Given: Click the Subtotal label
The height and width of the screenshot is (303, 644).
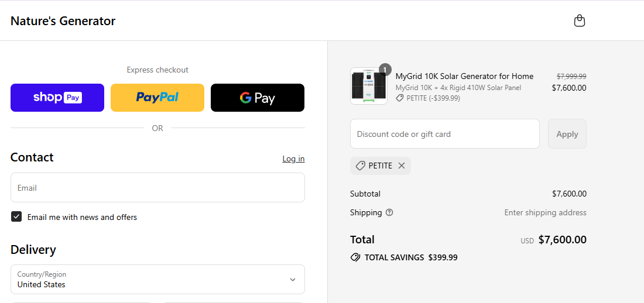Looking at the screenshot, I should coord(365,194).
